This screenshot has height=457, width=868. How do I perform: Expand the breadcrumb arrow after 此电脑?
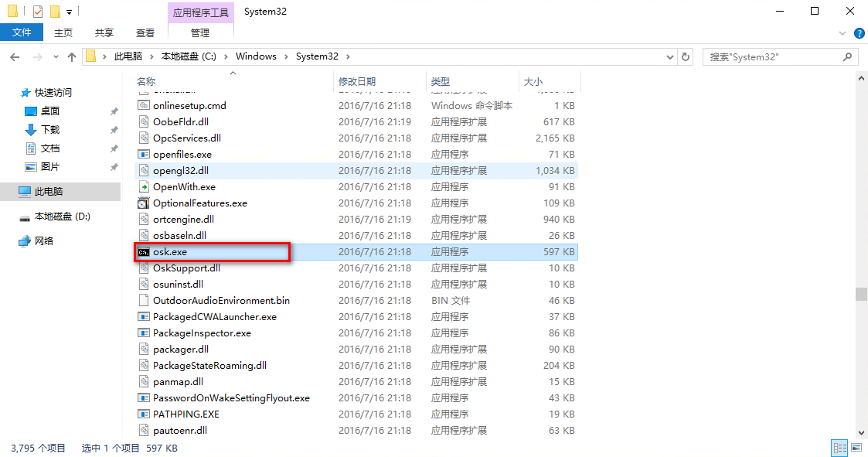(x=151, y=56)
